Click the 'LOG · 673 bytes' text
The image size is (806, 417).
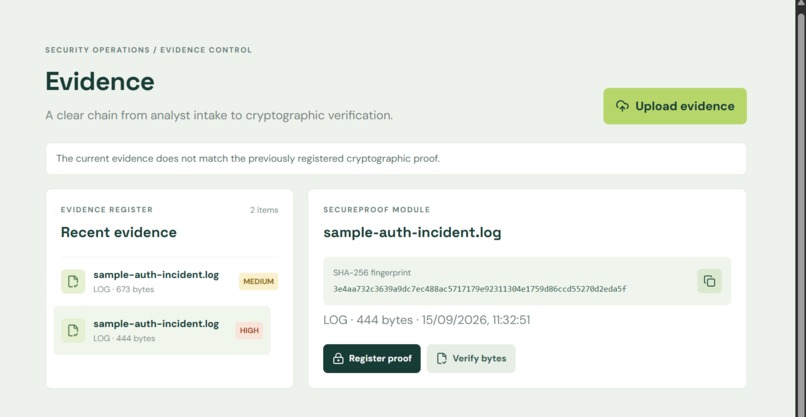click(123, 289)
